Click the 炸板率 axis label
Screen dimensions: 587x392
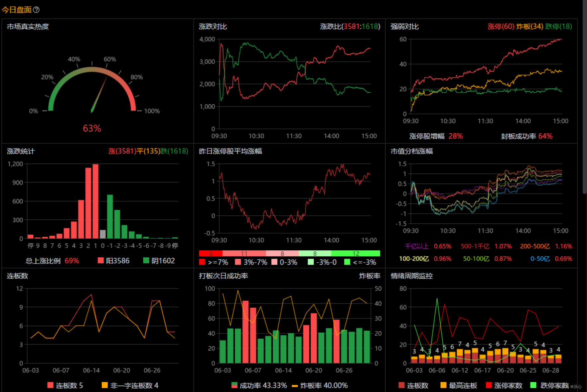(369, 276)
